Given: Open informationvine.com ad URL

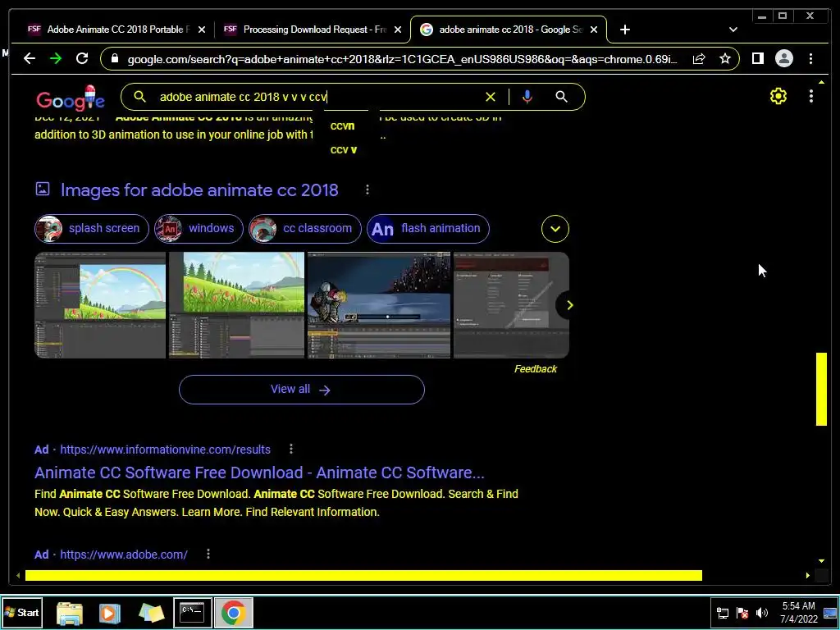Looking at the screenshot, I should (x=165, y=450).
